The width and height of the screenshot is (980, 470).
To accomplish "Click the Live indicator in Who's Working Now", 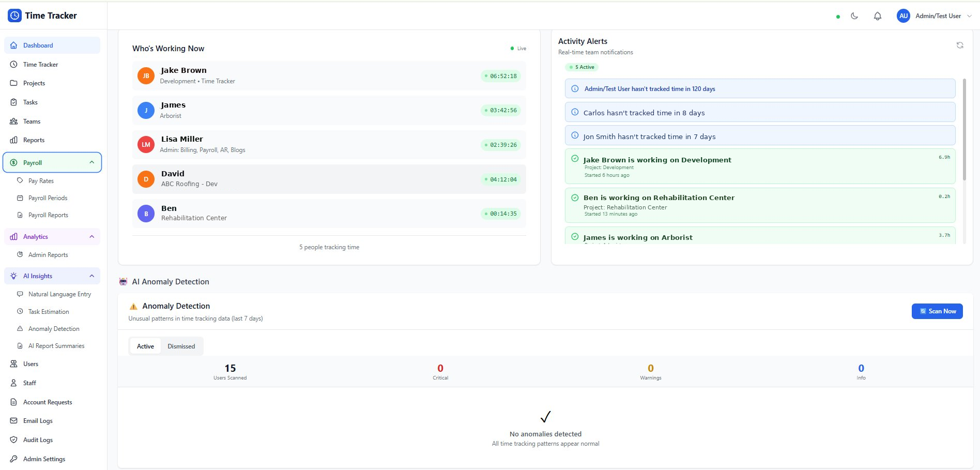I will tap(518, 49).
